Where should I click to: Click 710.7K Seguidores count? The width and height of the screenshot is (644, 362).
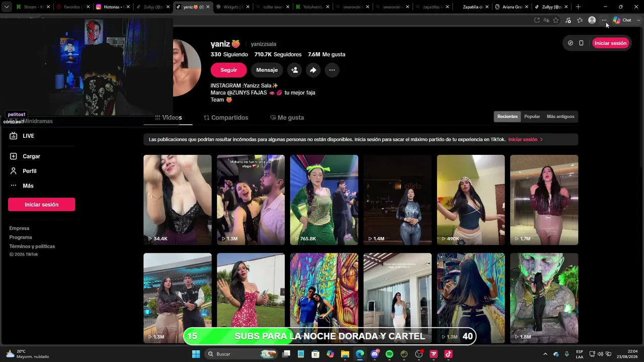click(x=278, y=54)
